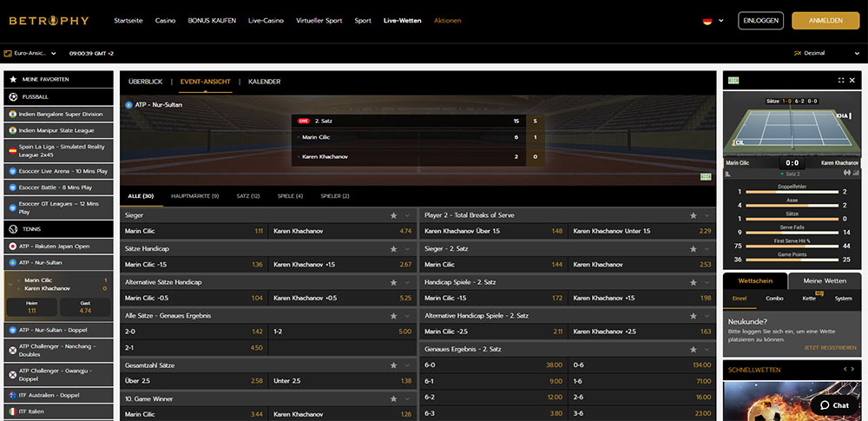The height and width of the screenshot is (421, 868).
Task: Click live signal icon in tracker
Action: tap(847, 173)
